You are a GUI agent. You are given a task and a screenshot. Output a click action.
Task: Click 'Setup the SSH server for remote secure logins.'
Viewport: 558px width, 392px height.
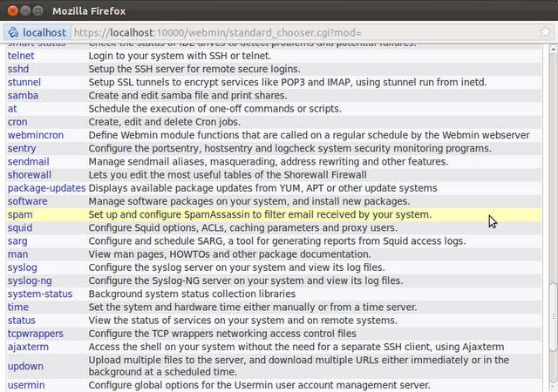pyautogui.click(x=194, y=69)
